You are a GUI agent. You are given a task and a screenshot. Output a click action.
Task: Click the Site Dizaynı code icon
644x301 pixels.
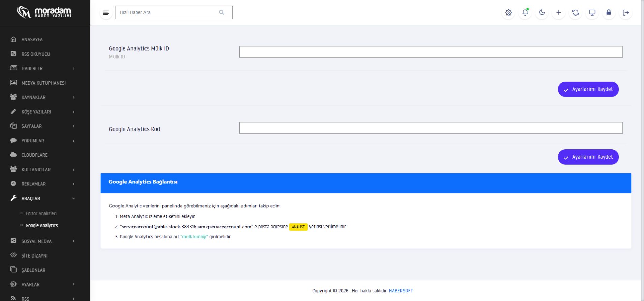(x=13, y=255)
